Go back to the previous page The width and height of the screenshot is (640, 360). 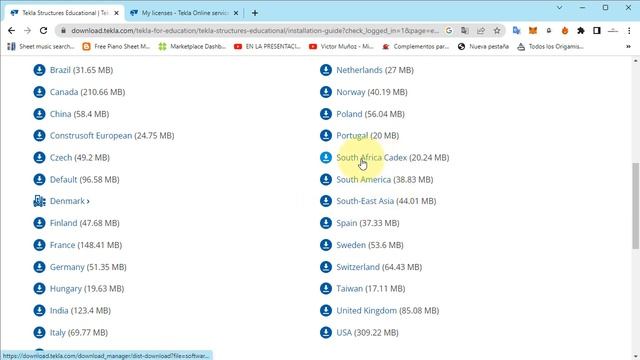(x=11, y=31)
